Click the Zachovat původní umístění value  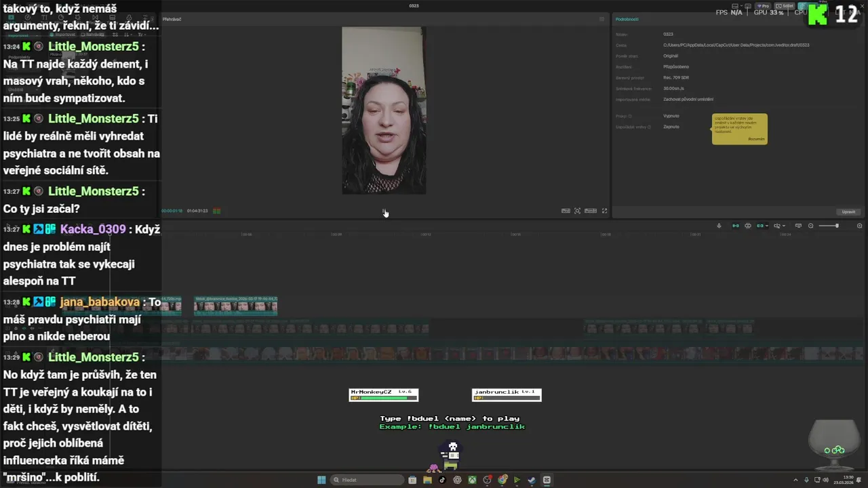pyautogui.click(x=688, y=99)
